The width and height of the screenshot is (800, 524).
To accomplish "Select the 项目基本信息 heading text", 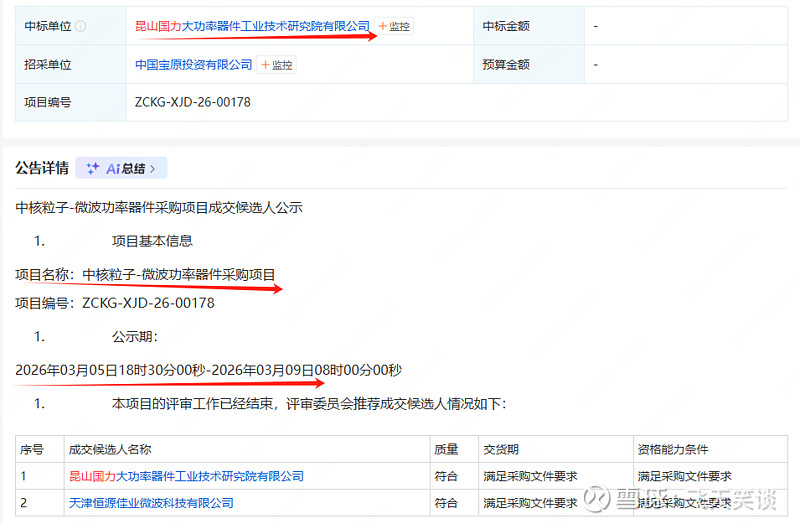I will pos(152,241).
